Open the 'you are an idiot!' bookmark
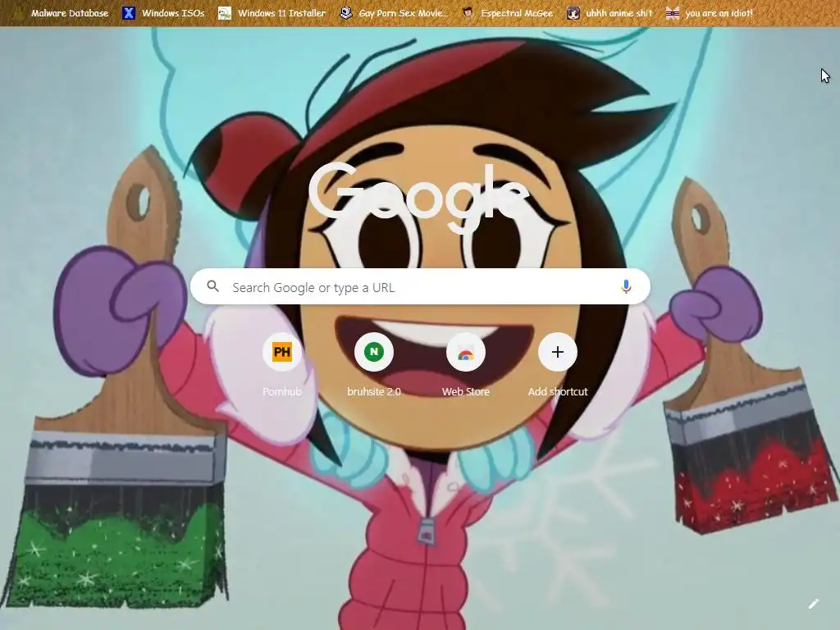 click(x=710, y=13)
